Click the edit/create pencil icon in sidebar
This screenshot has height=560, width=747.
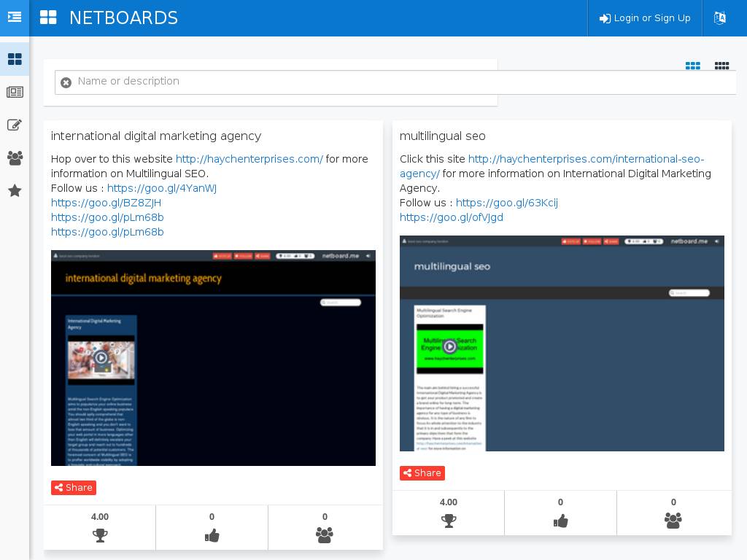click(x=15, y=125)
